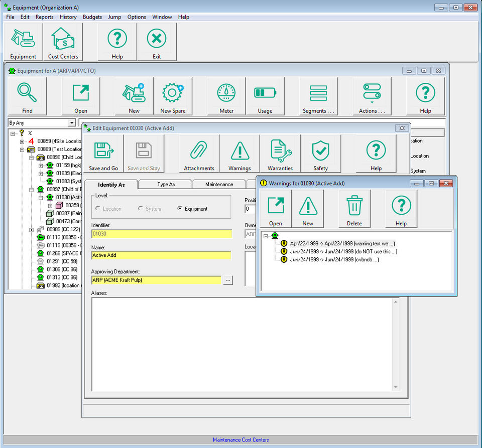Open the Find equipment tool
The width and height of the screenshot is (482, 448).
coord(27,96)
